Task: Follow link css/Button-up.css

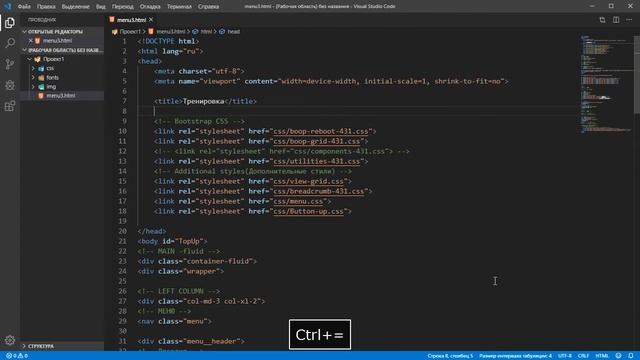Action: (309, 211)
